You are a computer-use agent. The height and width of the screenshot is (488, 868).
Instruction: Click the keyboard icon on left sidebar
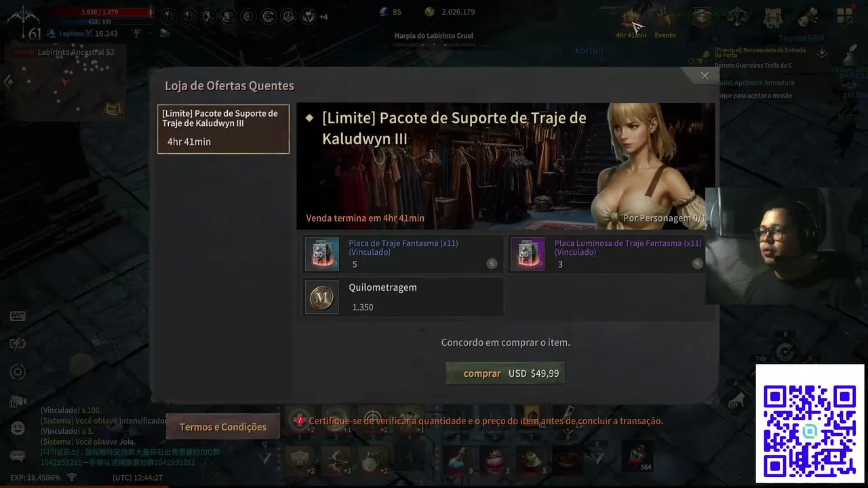coord(18,317)
